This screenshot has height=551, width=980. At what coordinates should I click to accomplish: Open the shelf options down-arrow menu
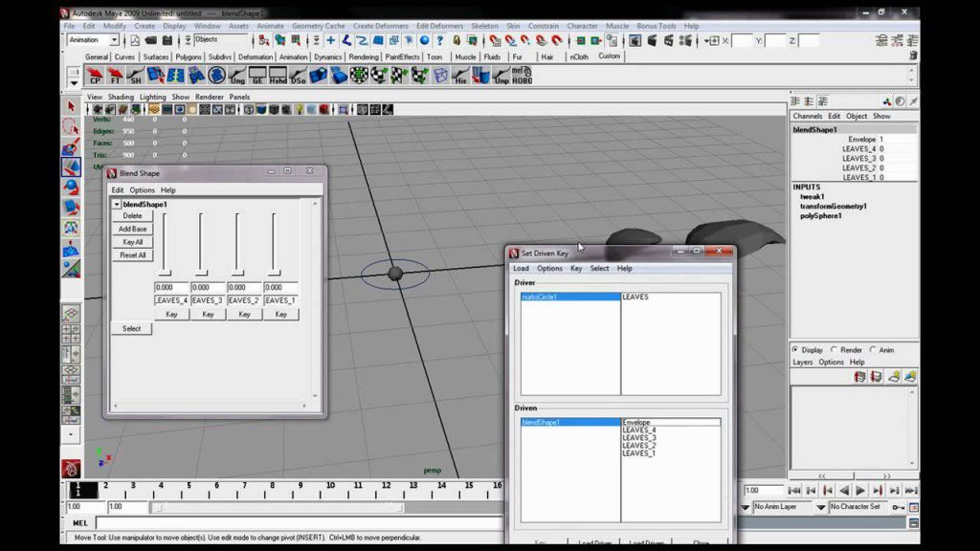click(x=74, y=82)
